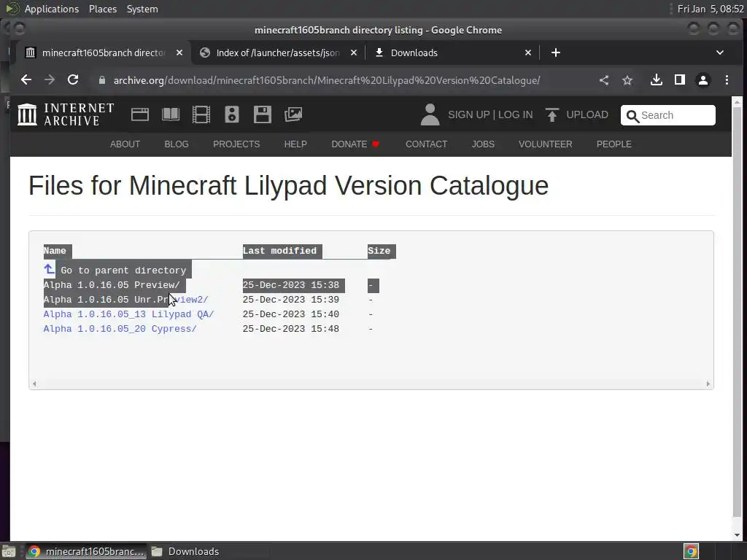
Task: Open minecraft1605branch Chrome taskbar entry
Action: pos(86,551)
